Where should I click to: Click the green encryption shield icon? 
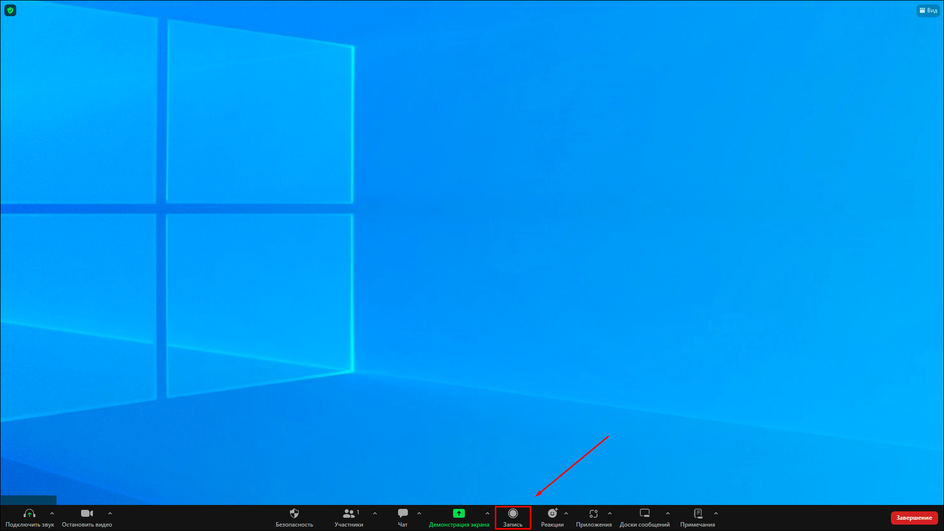click(10, 10)
